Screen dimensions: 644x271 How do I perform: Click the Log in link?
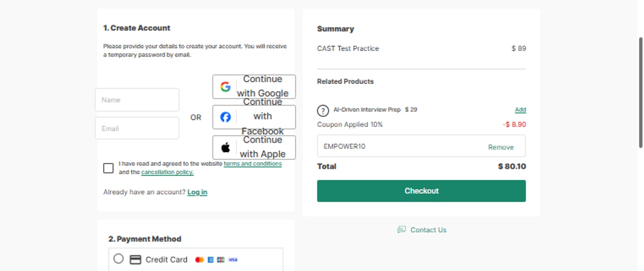coord(197,192)
